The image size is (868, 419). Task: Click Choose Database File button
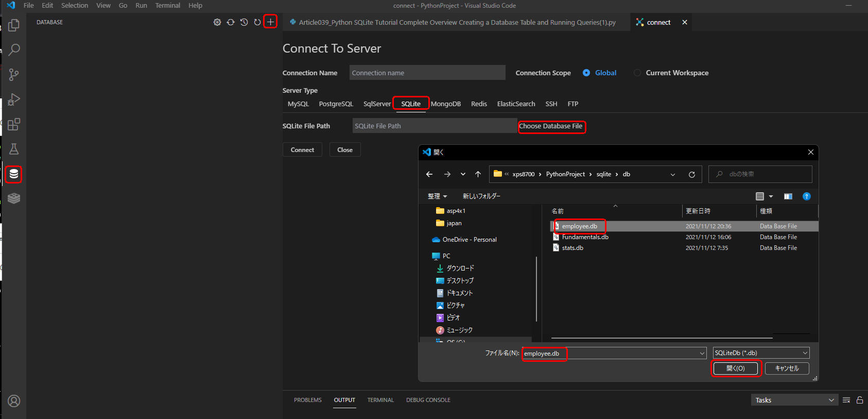[551, 126]
